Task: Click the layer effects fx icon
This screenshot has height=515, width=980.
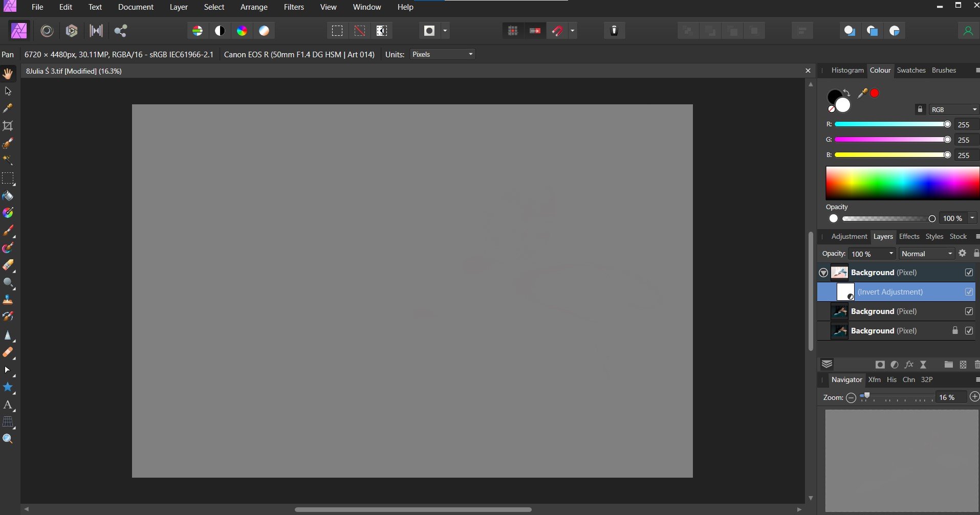Action: [909, 365]
